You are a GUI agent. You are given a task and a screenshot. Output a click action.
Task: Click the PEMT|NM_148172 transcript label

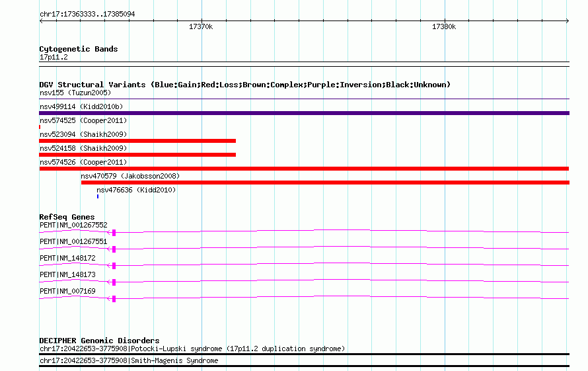coord(67,258)
